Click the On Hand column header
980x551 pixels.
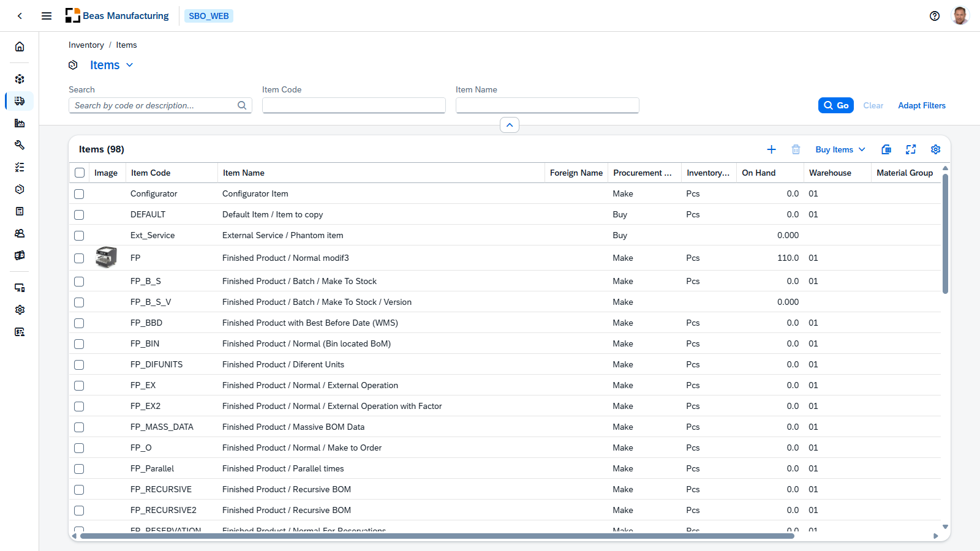tap(771, 173)
